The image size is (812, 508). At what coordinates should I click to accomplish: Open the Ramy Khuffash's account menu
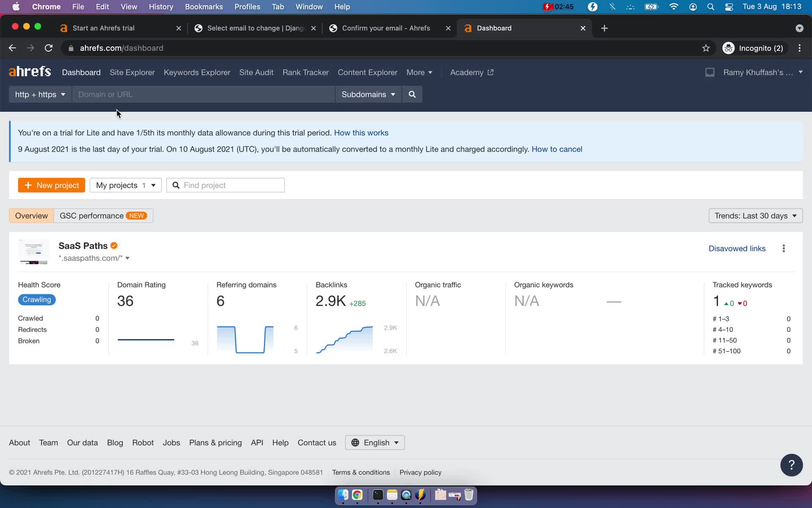(x=763, y=72)
